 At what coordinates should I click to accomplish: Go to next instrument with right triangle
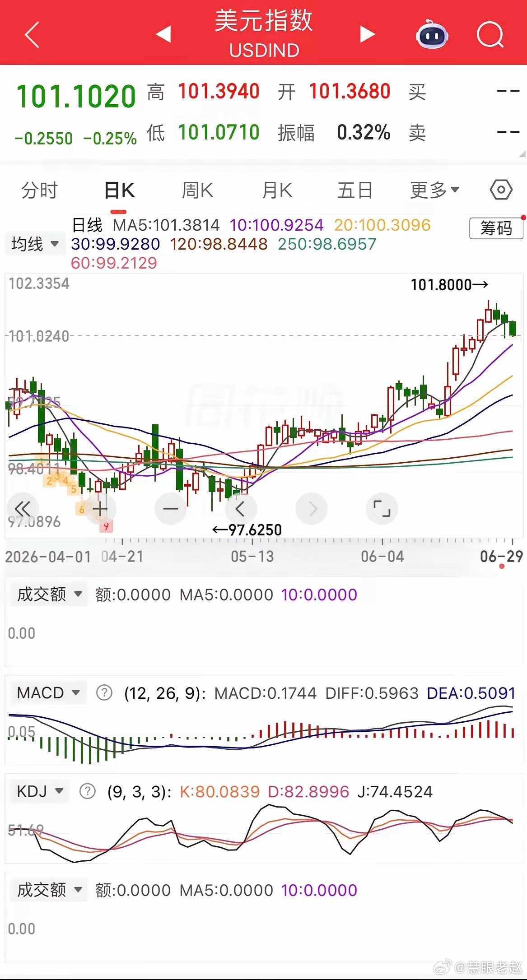pos(367,34)
